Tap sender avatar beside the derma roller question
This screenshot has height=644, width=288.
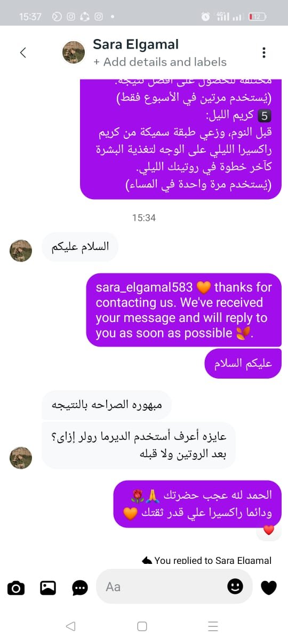coord(21,458)
